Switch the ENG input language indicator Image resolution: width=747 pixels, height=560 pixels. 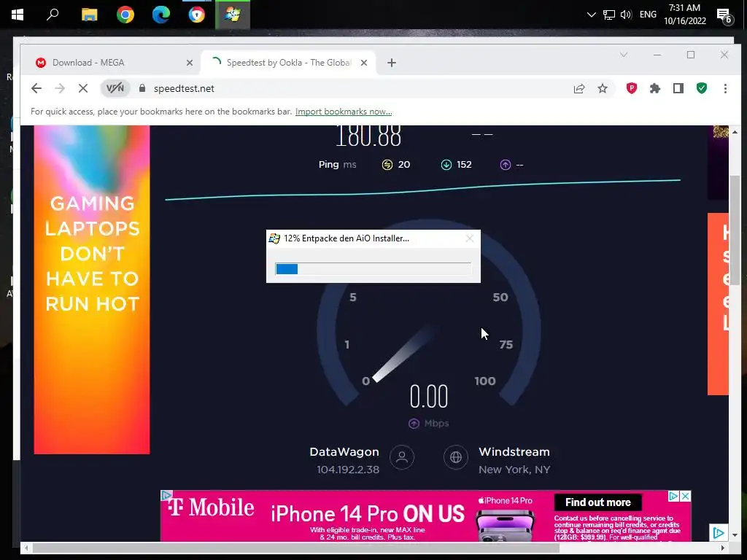coord(648,15)
